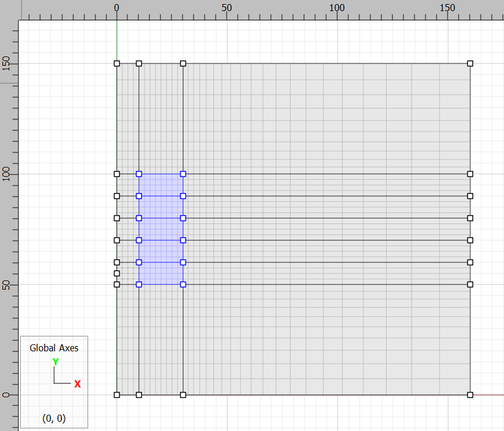
Task: Click the 100 mark on the horizontal ruler
Action: click(337, 8)
